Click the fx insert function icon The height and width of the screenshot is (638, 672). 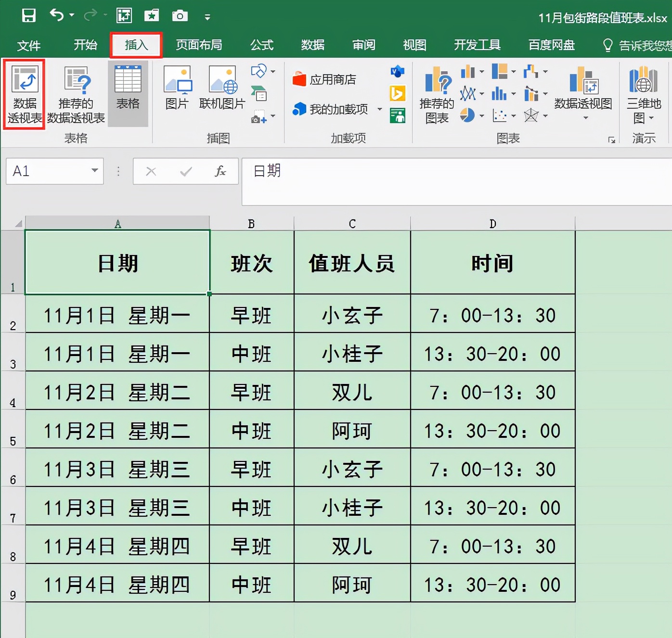click(220, 171)
